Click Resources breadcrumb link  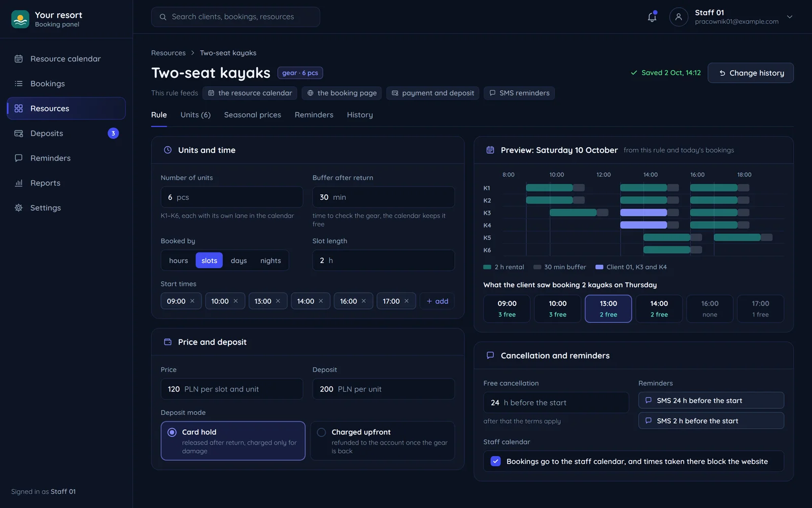click(x=168, y=53)
